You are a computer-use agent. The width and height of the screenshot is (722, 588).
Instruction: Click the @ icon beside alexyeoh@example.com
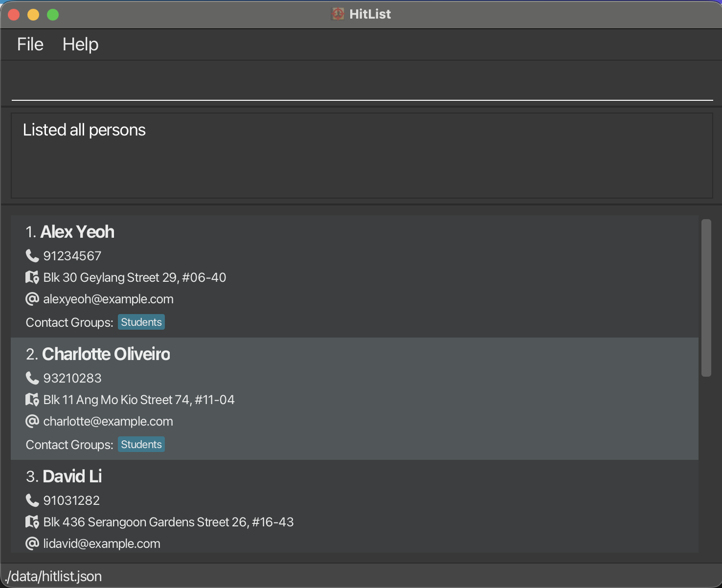[32, 299]
